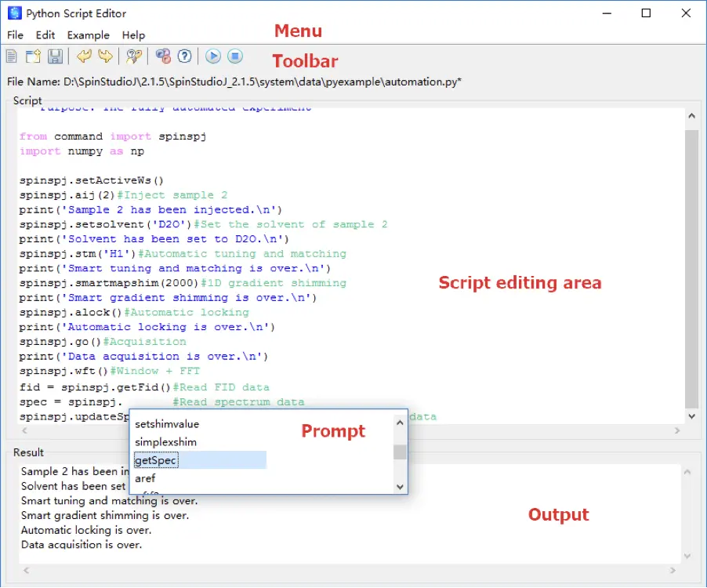Click the Script area's vertical scrollbar thumb
The height and width of the screenshot is (588, 707).
(x=691, y=267)
